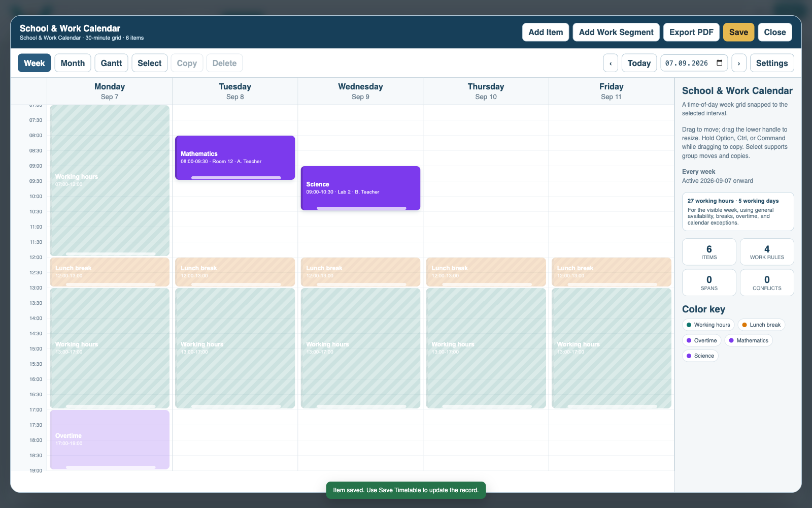Jump to Today
The image size is (812, 508).
[x=639, y=63]
